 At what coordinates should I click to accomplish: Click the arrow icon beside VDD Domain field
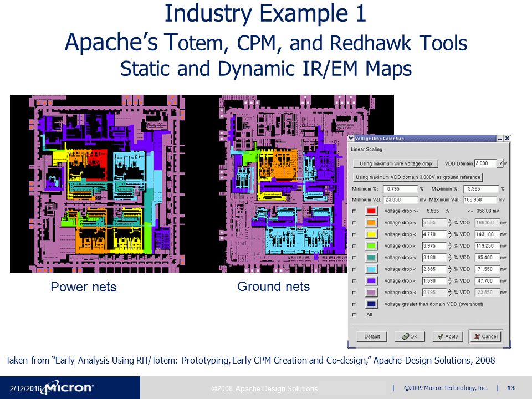pos(501,163)
